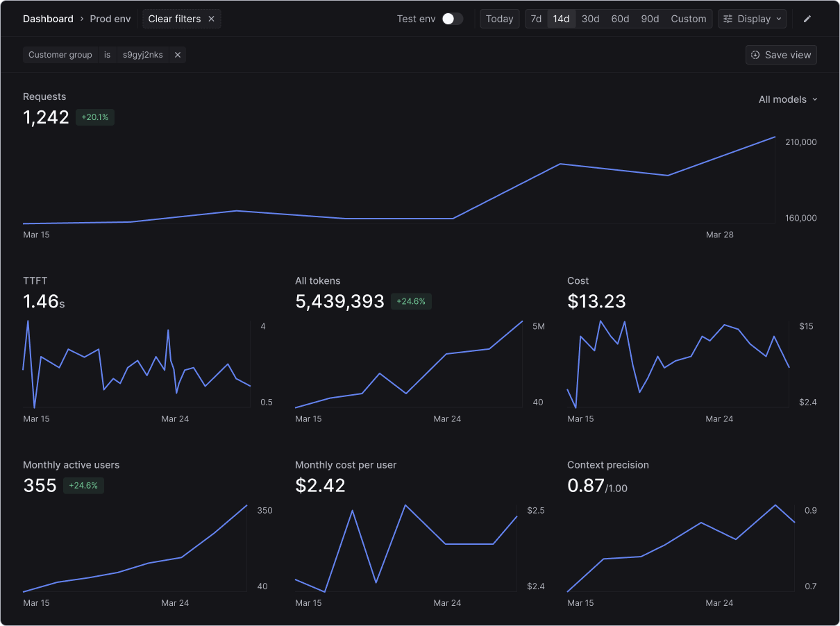Choose the 90d time range
The width and height of the screenshot is (840, 626).
[650, 19]
